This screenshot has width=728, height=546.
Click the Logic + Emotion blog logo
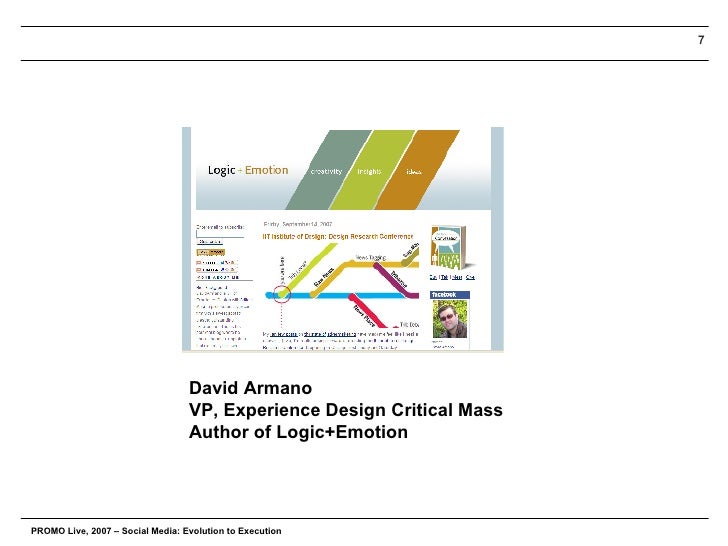point(248,170)
